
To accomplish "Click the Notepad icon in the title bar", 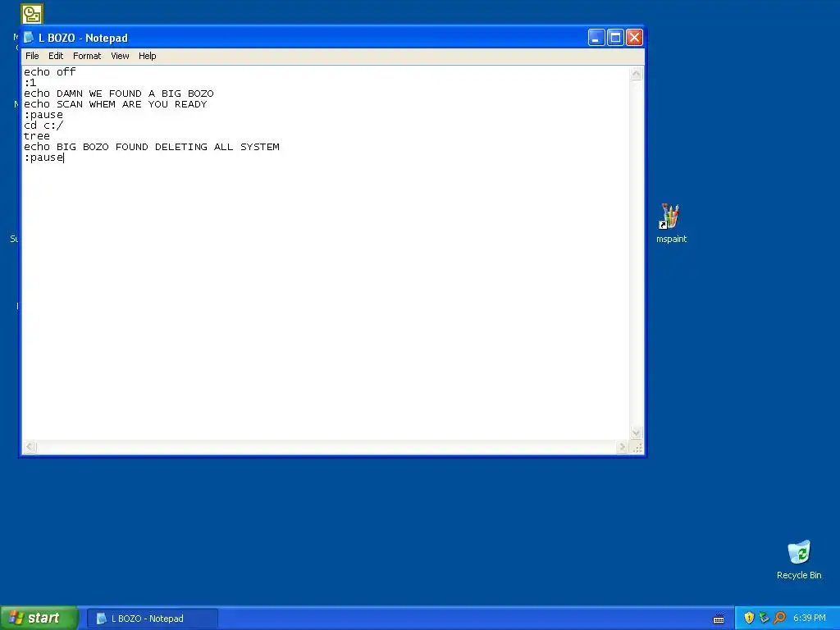I will pyautogui.click(x=29, y=38).
